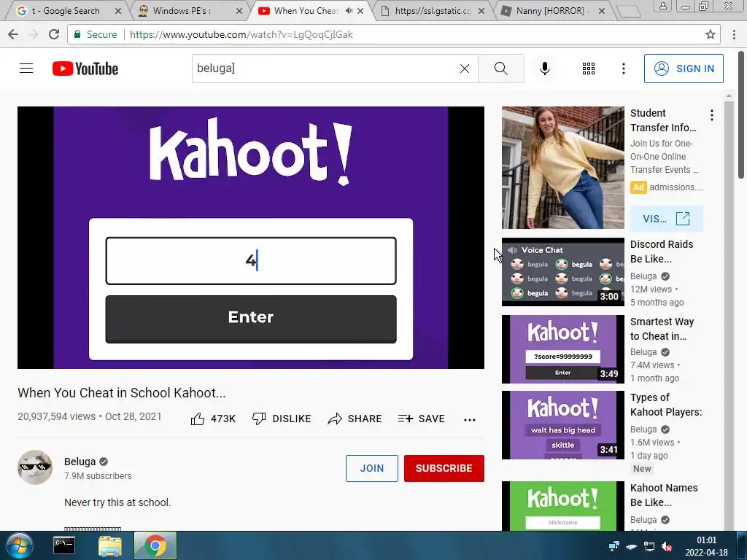Save video to playlist
Viewport: 747px width, 560px height.
click(421, 419)
